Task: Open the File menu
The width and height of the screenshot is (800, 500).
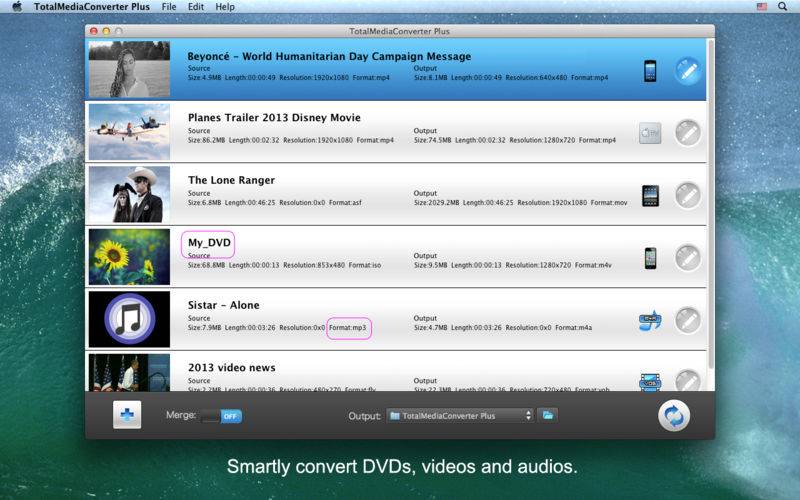Action: point(169,7)
